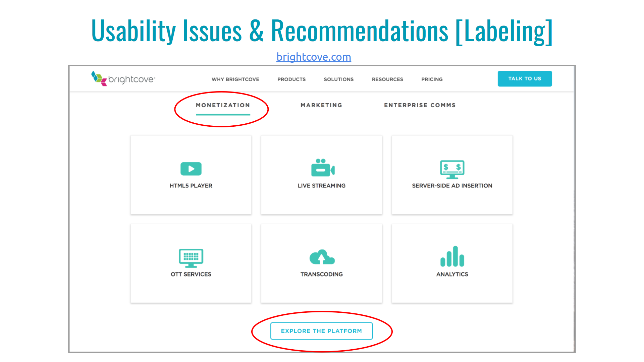Go to the Pricing page
The width and height of the screenshot is (644, 362).
click(x=432, y=79)
